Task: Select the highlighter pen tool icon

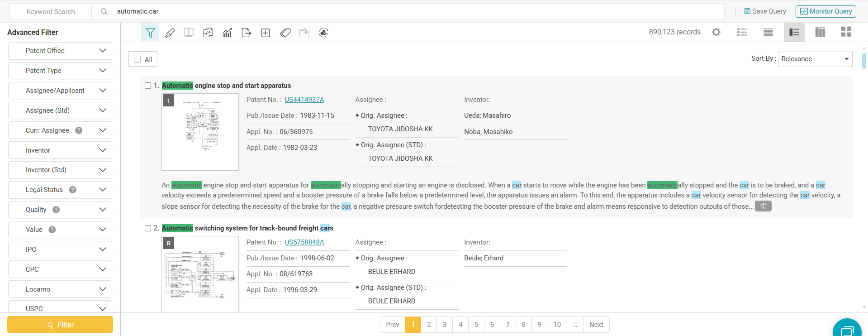Action: 170,33
